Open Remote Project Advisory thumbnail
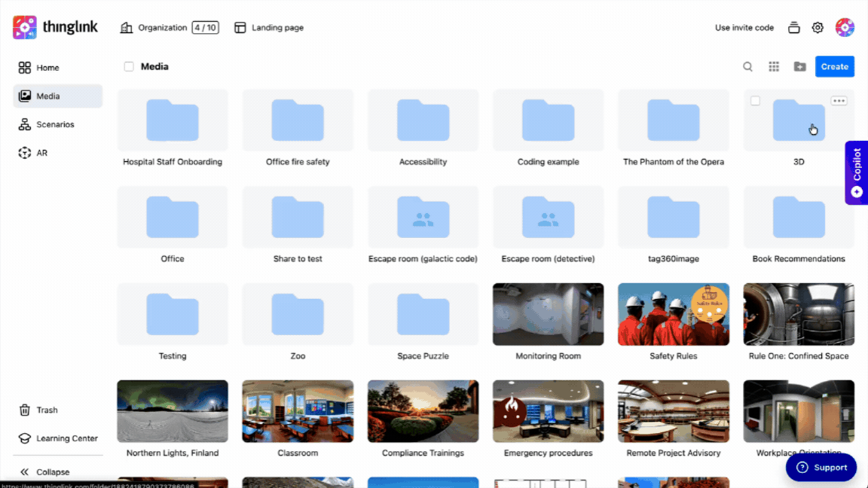Image resolution: width=868 pixels, height=488 pixels. point(673,411)
